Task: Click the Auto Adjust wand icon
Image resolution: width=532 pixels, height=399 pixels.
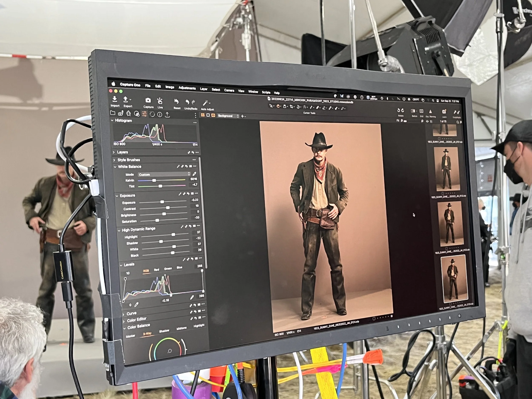Action: (x=205, y=104)
